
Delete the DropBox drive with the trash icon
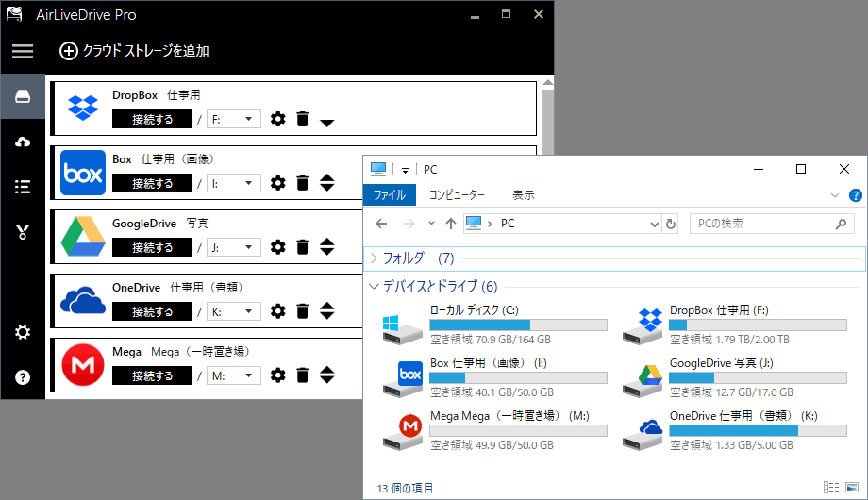(x=302, y=119)
